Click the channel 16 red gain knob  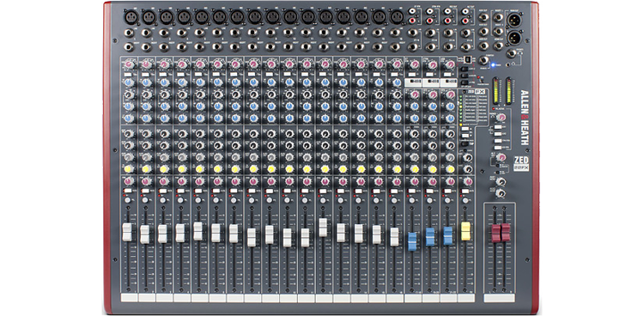point(397,65)
